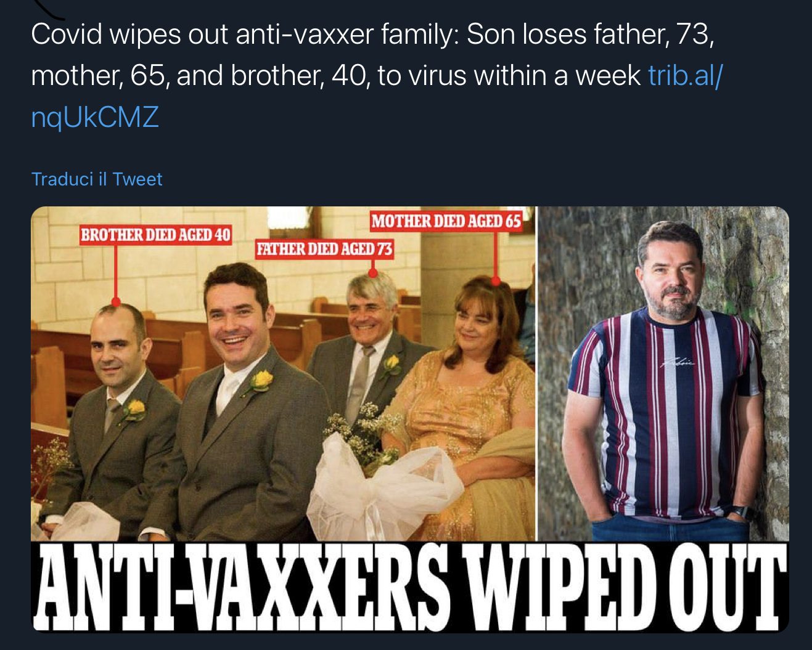
Task: Select the man in striped t-shirt photo
Action: pyautogui.click(x=664, y=374)
